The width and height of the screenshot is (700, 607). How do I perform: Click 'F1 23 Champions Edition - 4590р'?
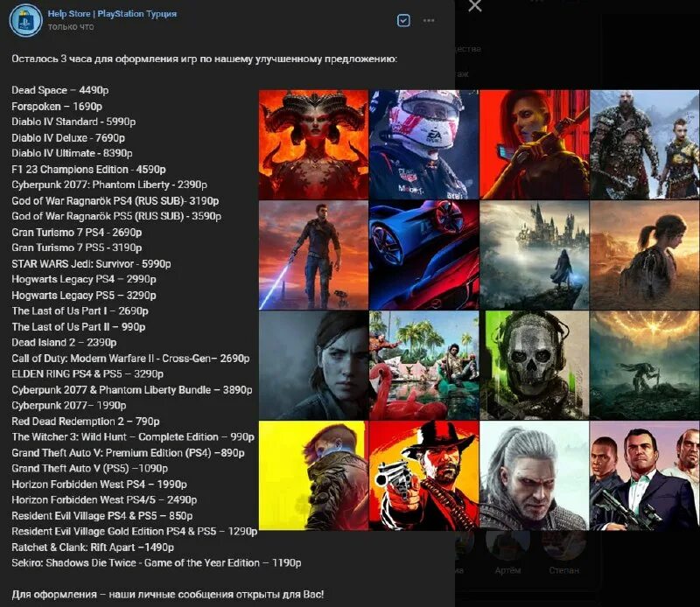pos(89,170)
